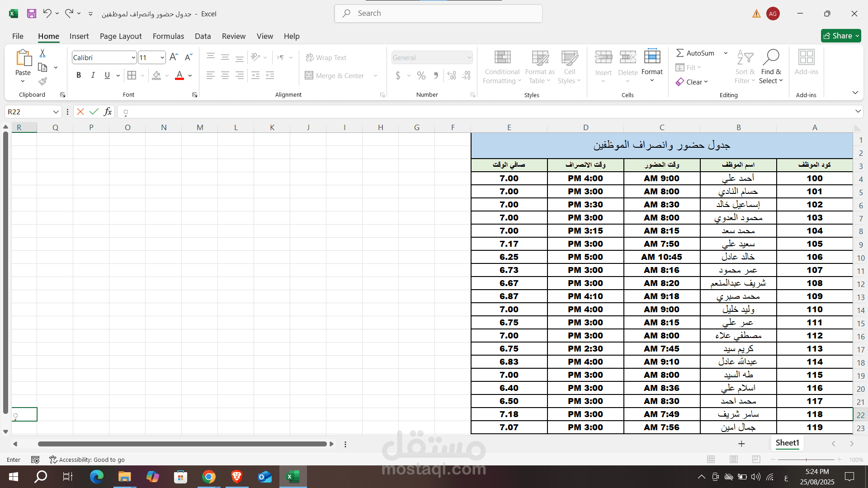Click the Cut scissors icon
This screenshot has width=868, height=488.
point(42,53)
